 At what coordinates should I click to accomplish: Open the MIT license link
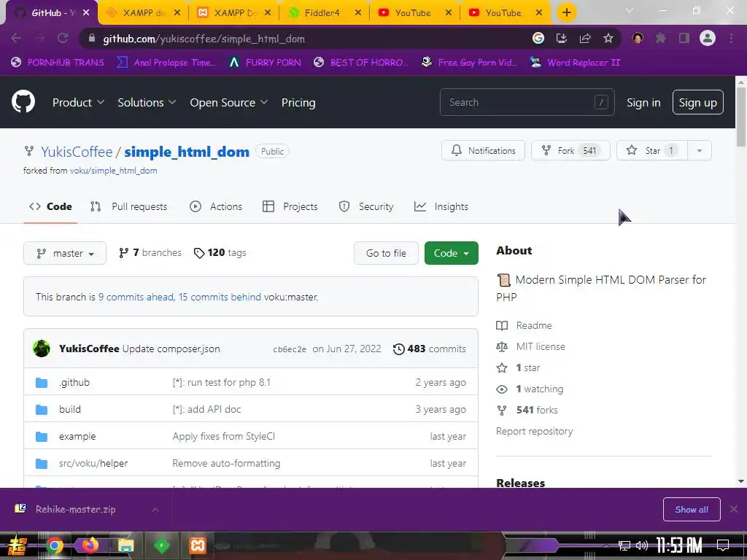[541, 346]
